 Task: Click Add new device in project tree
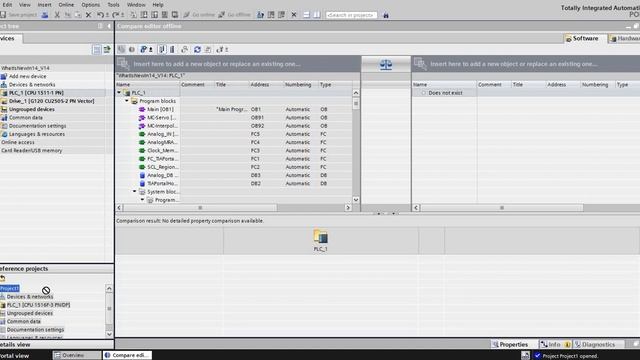tap(27, 76)
